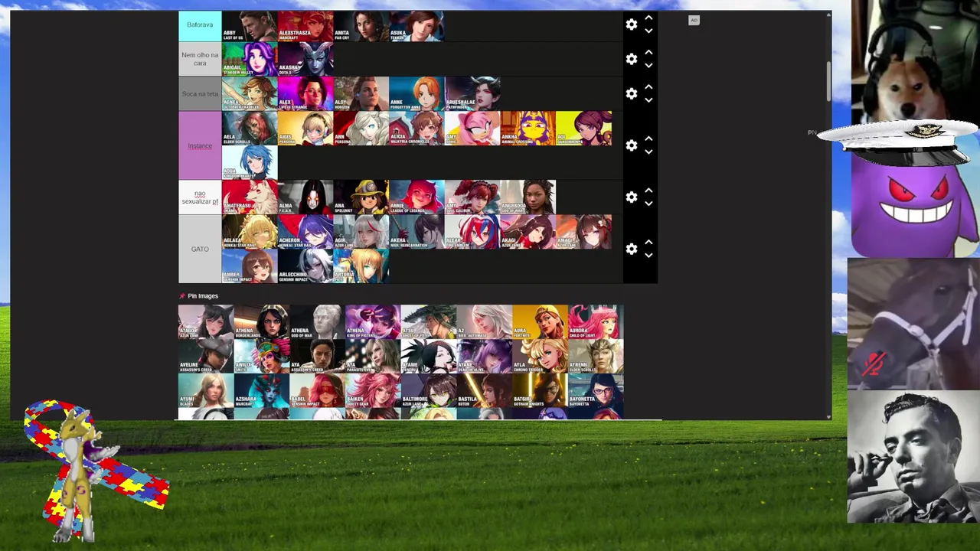Move GATO tier down with arrow
This screenshot has height=551, width=980.
point(648,255)
